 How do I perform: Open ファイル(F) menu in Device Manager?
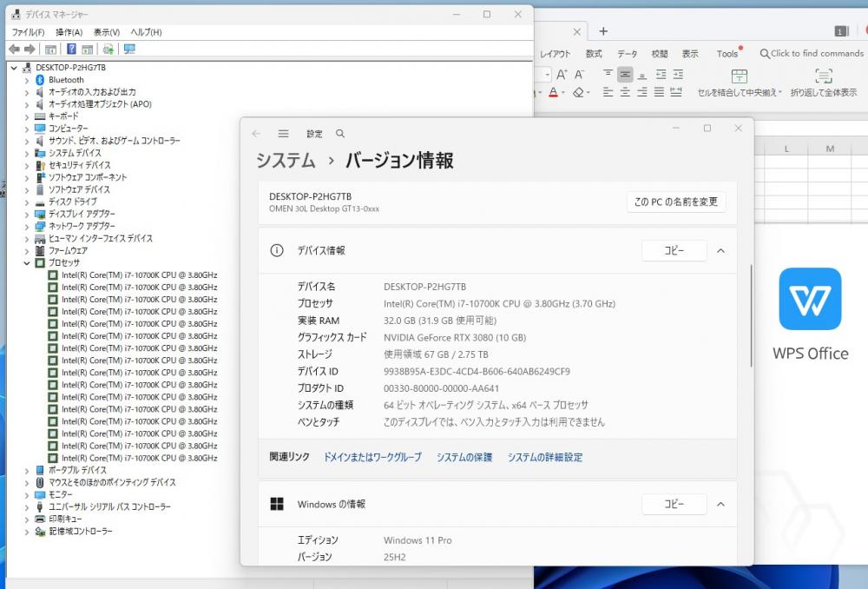pyautogui.click(x=29, y=32)
